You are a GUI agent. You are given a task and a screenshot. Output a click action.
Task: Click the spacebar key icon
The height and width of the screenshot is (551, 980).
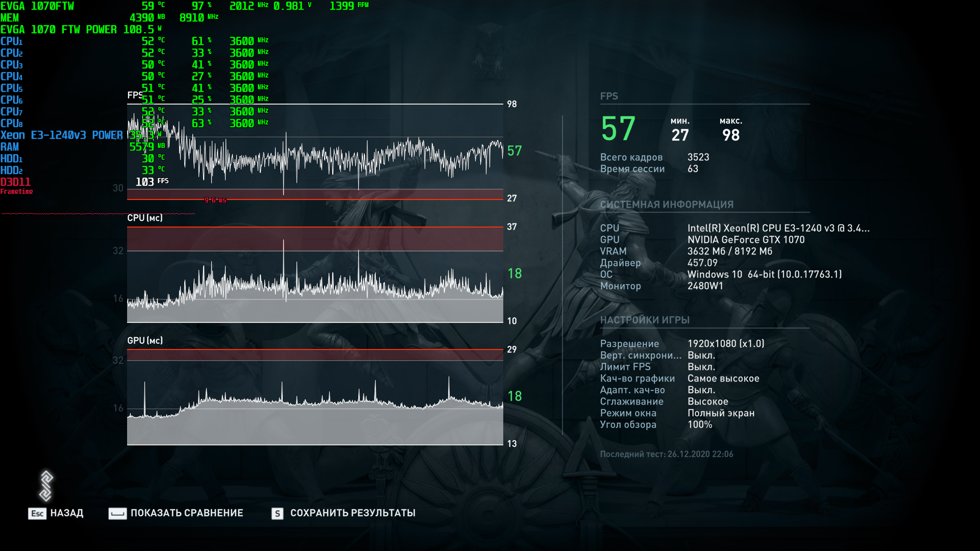pyautogui.click(x=117, y=513)
